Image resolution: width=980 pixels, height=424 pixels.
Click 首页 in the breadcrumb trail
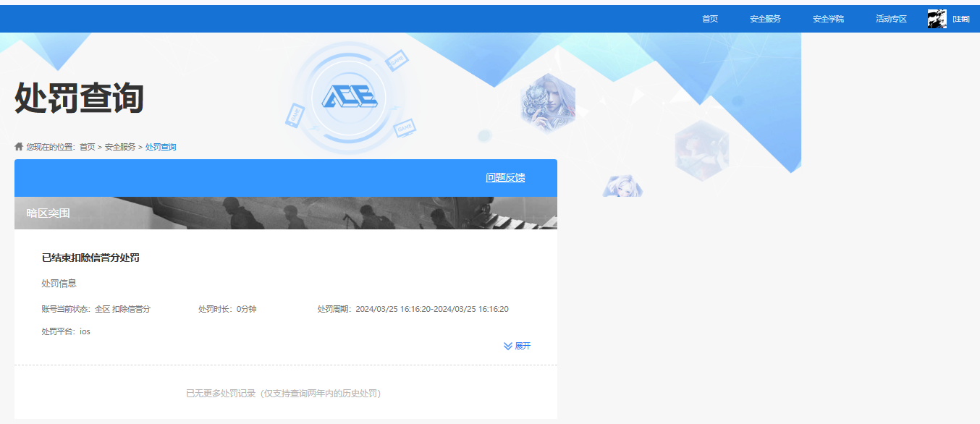tap(87, 147)
